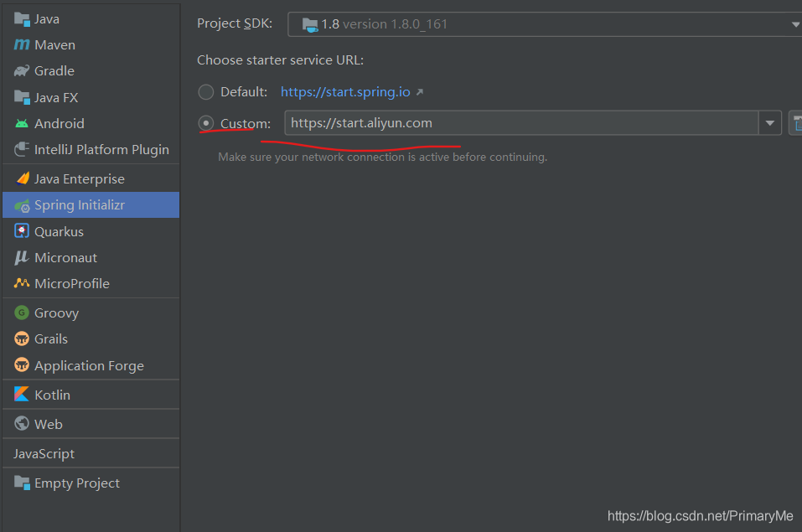Select Web entry
The height and width of the screenshot is (532, 802).
click(x=91, y=424)
